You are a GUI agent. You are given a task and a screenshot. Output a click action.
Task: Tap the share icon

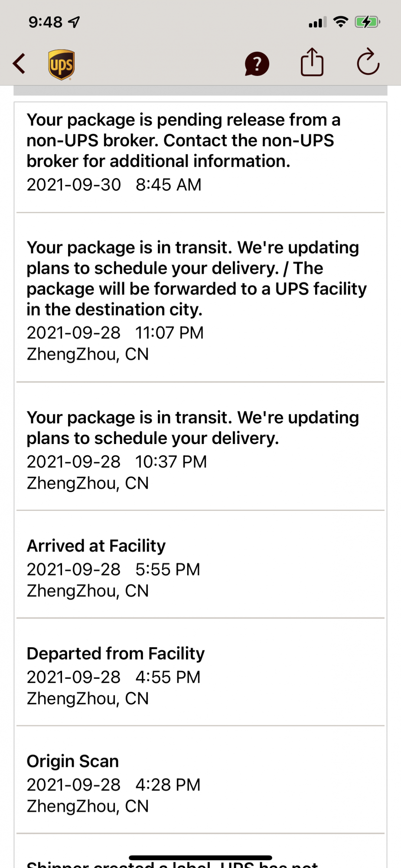[x=312, y=62]
